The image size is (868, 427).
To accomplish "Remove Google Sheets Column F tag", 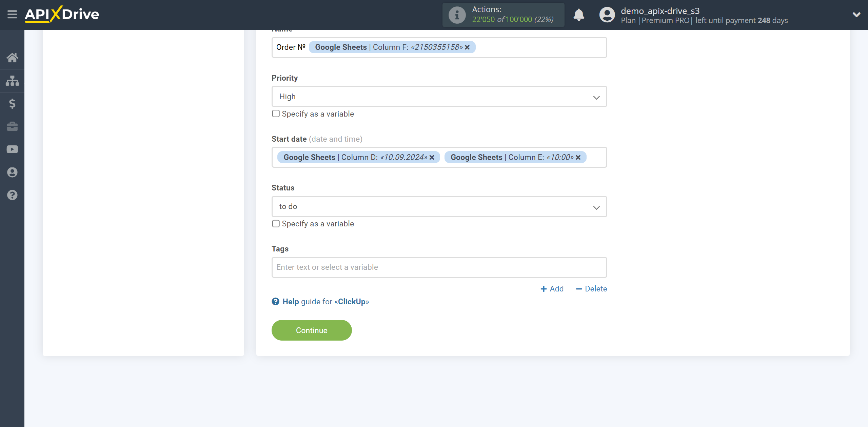I will coord(467,47).
